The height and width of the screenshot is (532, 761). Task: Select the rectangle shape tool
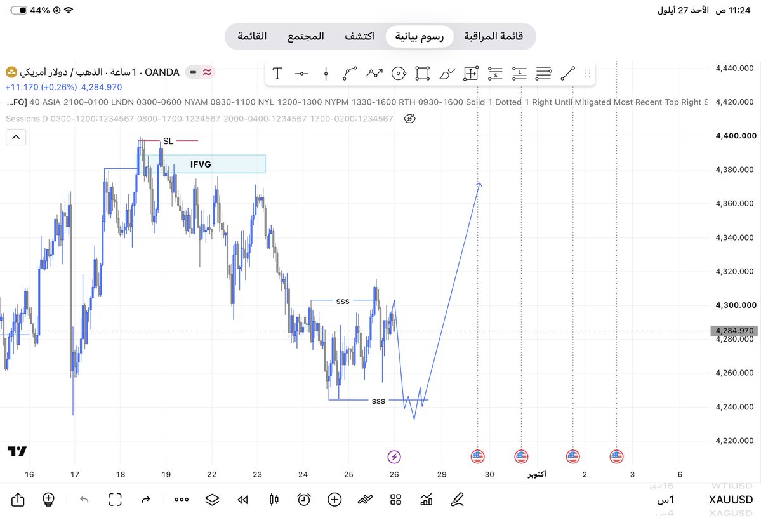pos(422,73)
